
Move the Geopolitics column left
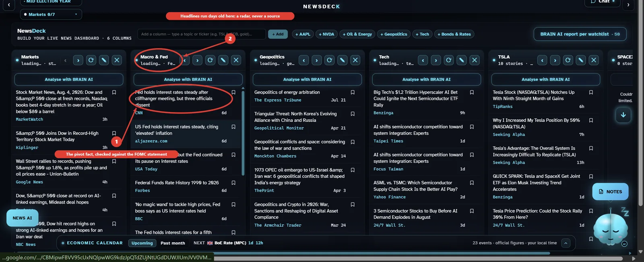[x=304, y=60]
